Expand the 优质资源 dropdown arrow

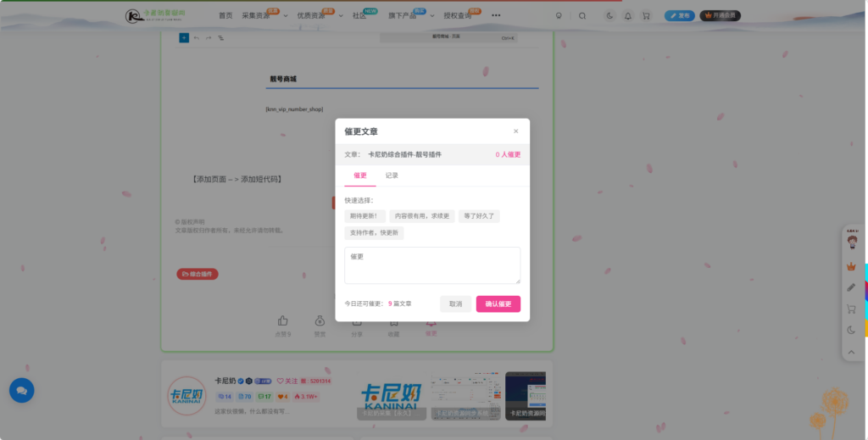point(341,16)
